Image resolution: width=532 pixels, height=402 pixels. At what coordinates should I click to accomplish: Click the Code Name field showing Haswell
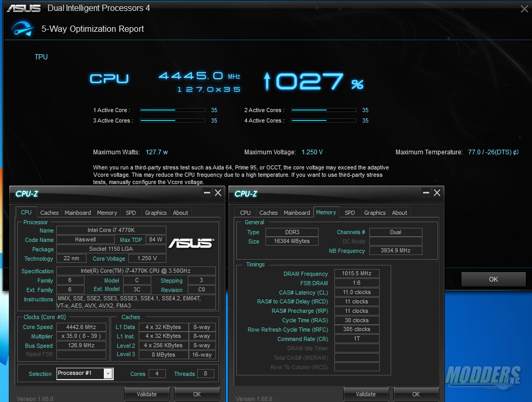[86, 239]
